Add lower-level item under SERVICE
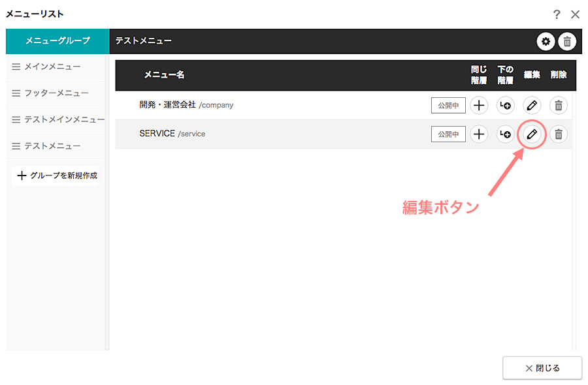This screenshot has height=385, width=588. pyautogui.click(x=505, y=134)
